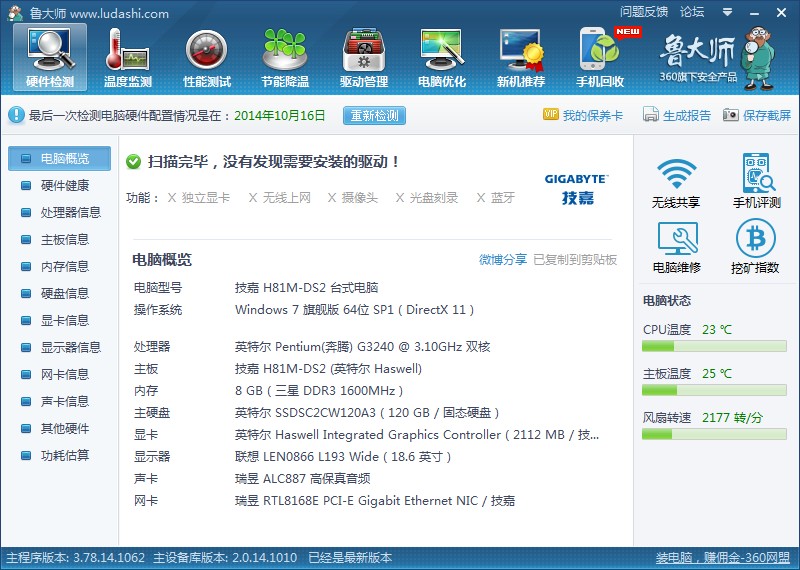
Task: Click the blue info exclamation icon
Action: [x=16, y=115]
